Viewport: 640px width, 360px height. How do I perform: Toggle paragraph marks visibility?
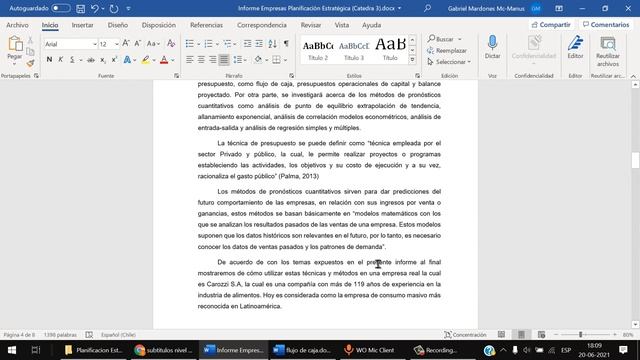click(286, 44)
